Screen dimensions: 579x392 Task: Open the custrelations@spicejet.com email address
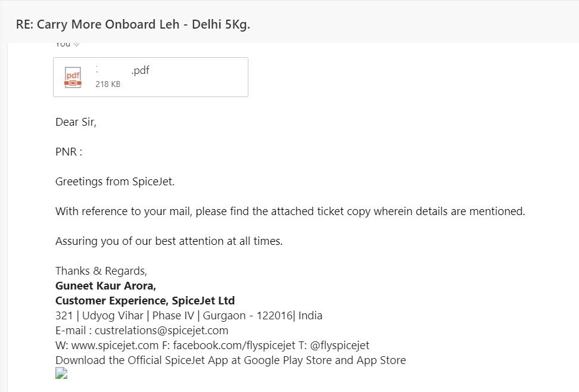coord(161,330)
